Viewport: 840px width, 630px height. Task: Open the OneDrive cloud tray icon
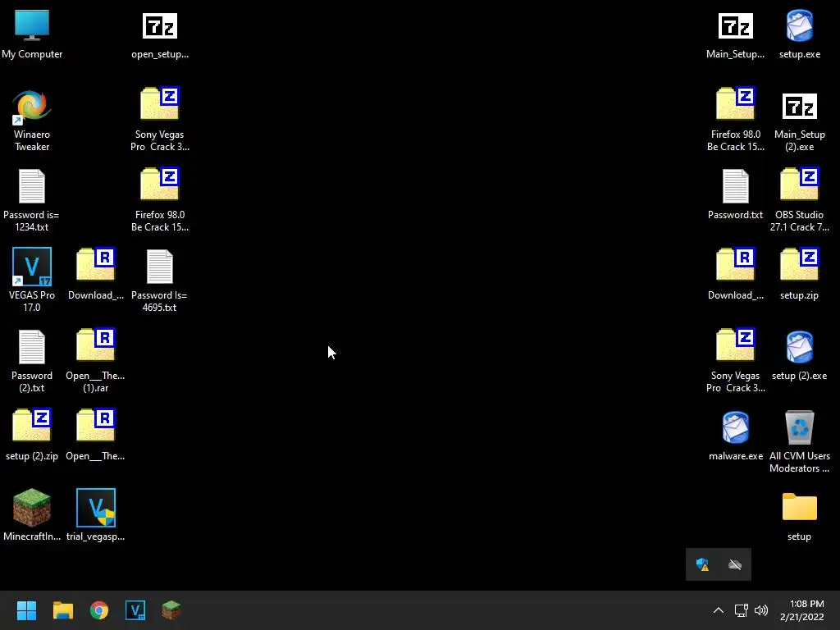735,564
